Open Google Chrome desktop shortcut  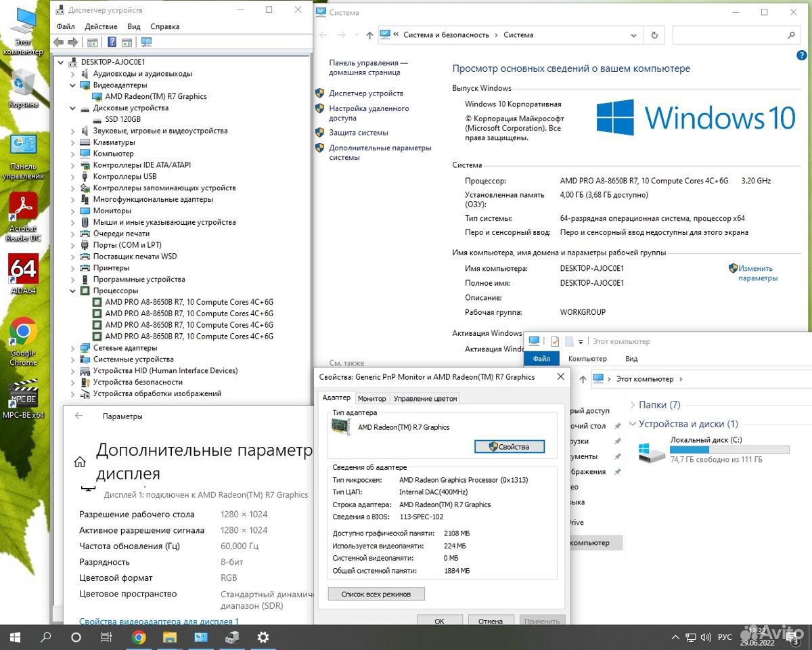tap(23, 341)
